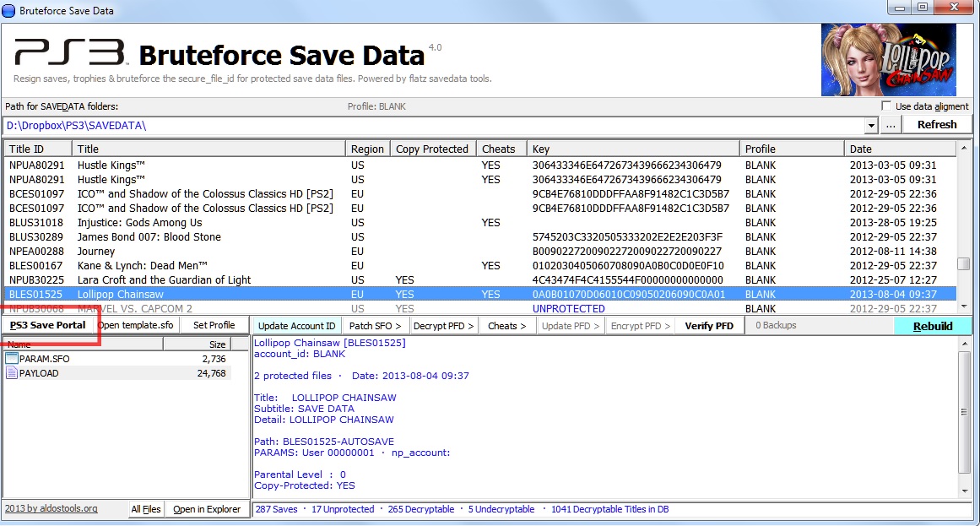Sort by the Profile column header

point(792,149)
